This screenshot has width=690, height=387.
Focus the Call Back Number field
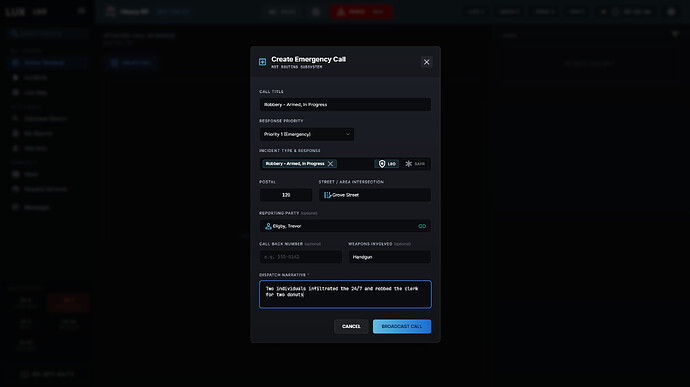pyautogui.click(x=300, y=257)
